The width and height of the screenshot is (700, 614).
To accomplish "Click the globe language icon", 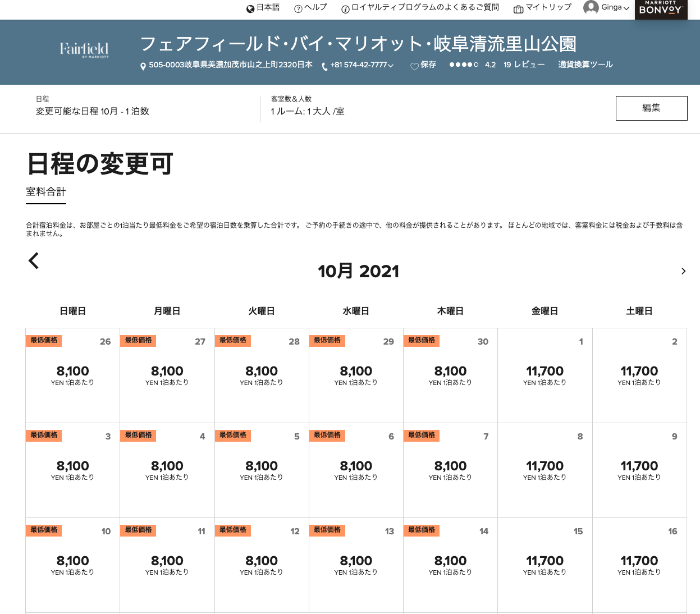I will tap(250, 8).
